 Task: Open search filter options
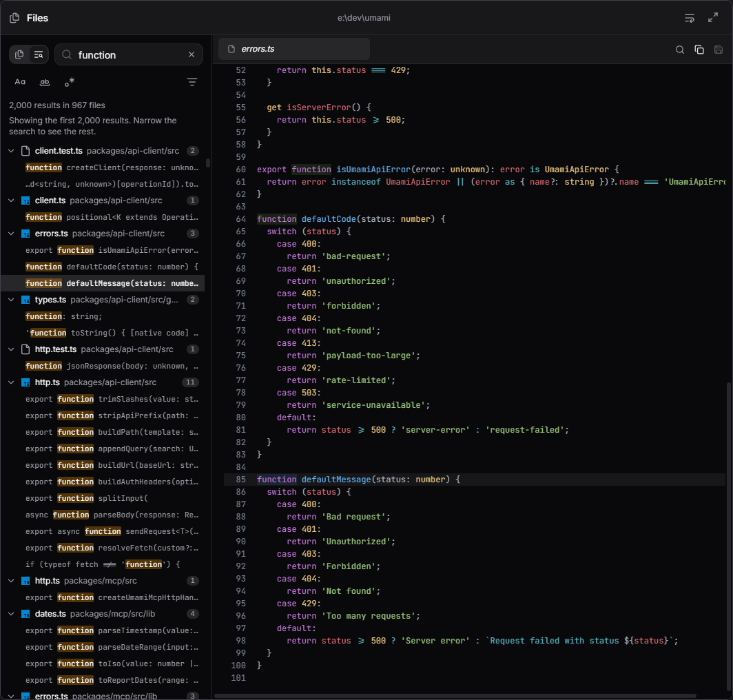(x=192, y=82)
